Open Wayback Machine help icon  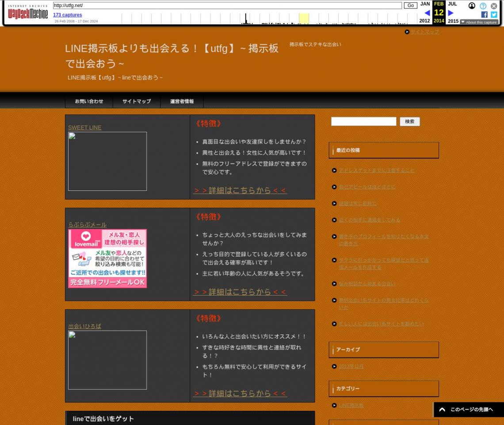(483, 6)
